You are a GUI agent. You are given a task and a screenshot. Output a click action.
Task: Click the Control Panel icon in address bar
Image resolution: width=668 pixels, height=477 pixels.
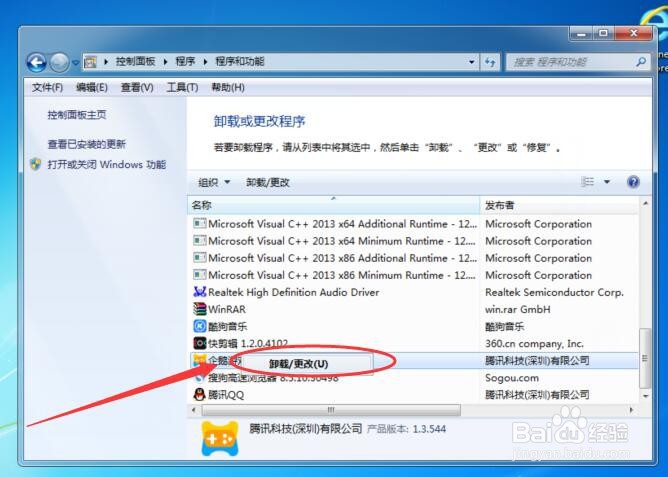point(90,62)
